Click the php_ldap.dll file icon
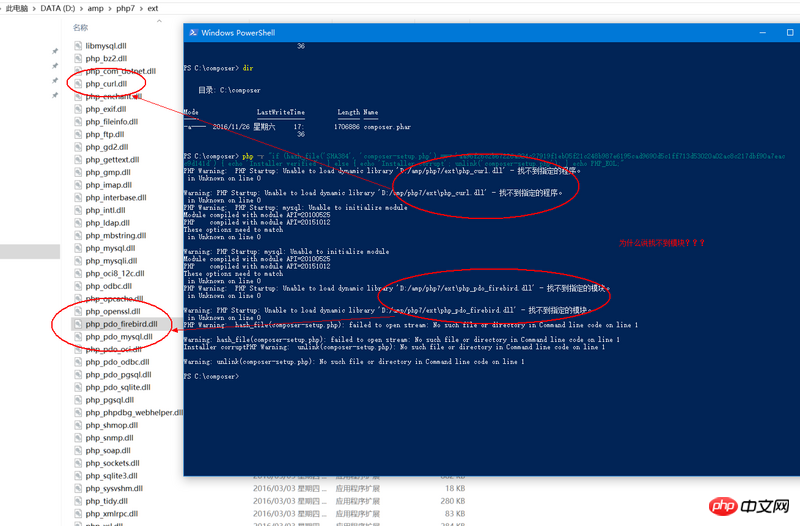 click(78, 222)
